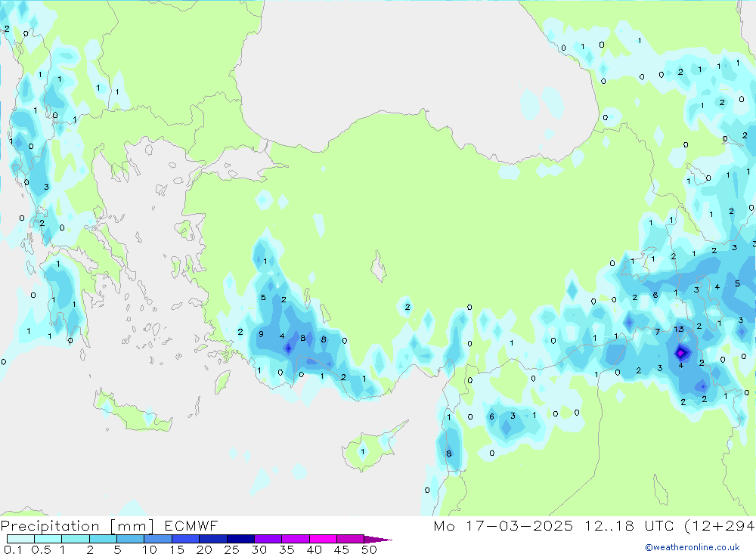Click the "[mm]" unit label
Viewport: 756px width, 554px height.
[x=132, y=526]
